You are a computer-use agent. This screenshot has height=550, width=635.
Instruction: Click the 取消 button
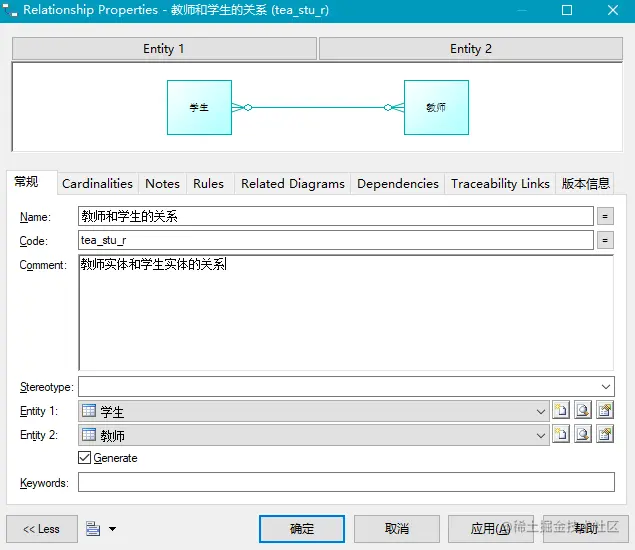tap(397, 529)
